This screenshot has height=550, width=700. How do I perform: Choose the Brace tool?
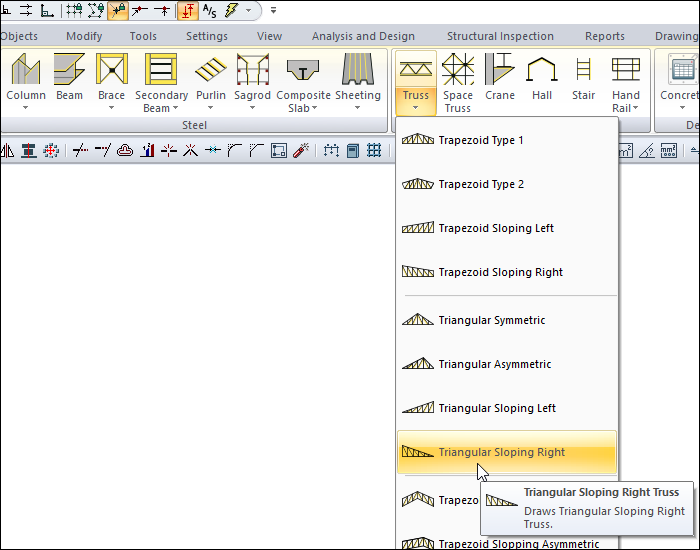111,72
